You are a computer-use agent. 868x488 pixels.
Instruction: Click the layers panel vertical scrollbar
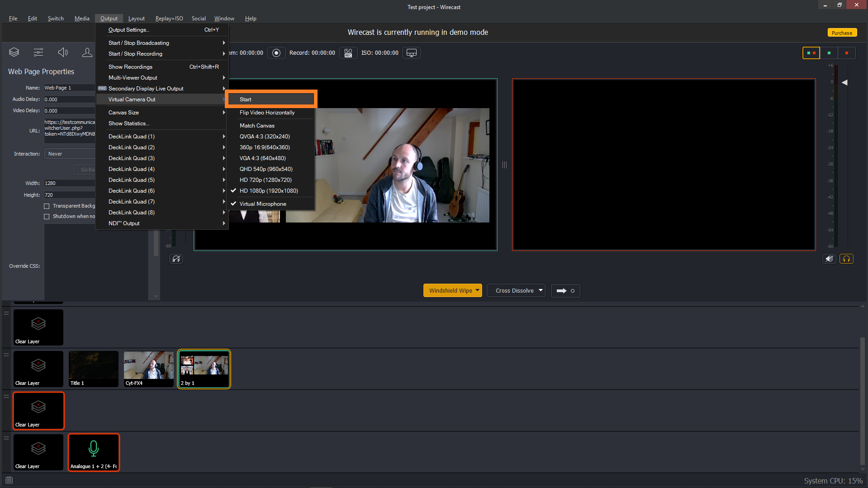coord(863,401)
